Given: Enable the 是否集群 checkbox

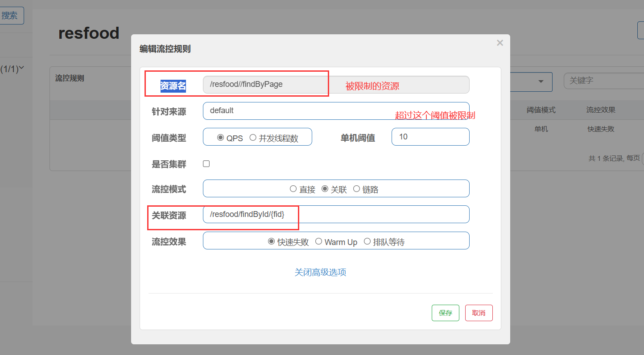Looking at the screenshot, I should [x=206, y=163].
